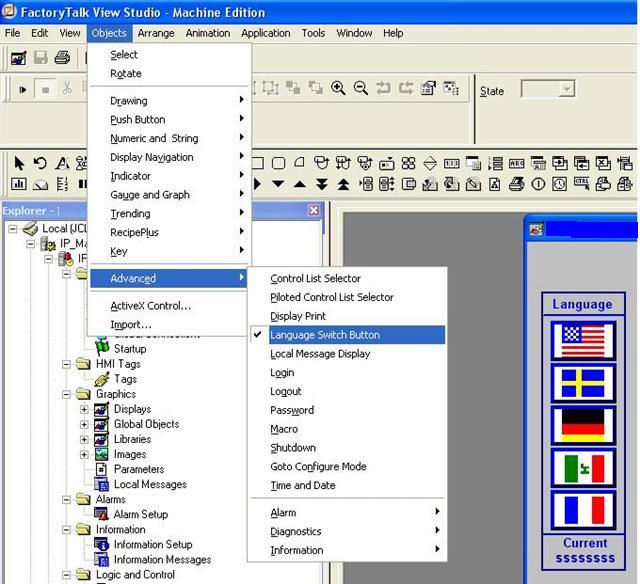Image resolution: width=640 pixels, height=584 pixels.
Task: Choose Time and Date menu entry
Action: [347, 485]
